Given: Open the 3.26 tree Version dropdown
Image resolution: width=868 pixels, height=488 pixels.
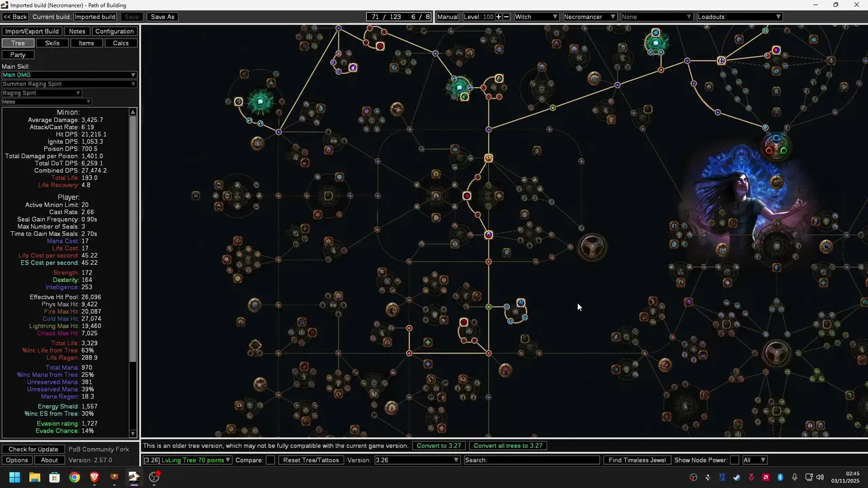Looking at the screenshot, I should 417,460.
